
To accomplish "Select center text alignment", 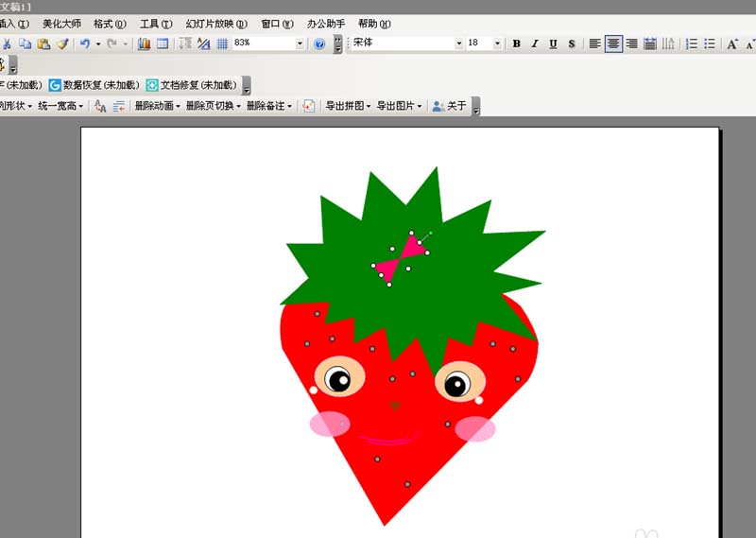I will click(613, 43).
